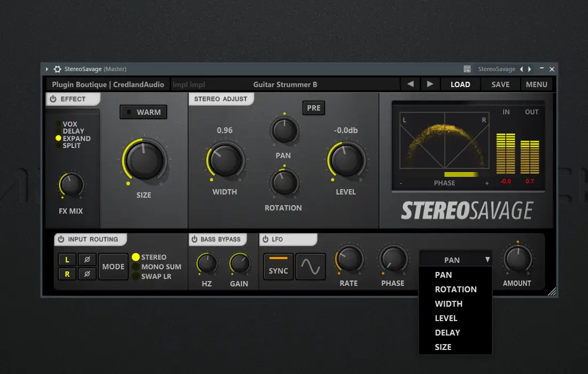Click the SIZE knob
The height and width of the screenshot is (374, 588).
(x=145, y=161)
